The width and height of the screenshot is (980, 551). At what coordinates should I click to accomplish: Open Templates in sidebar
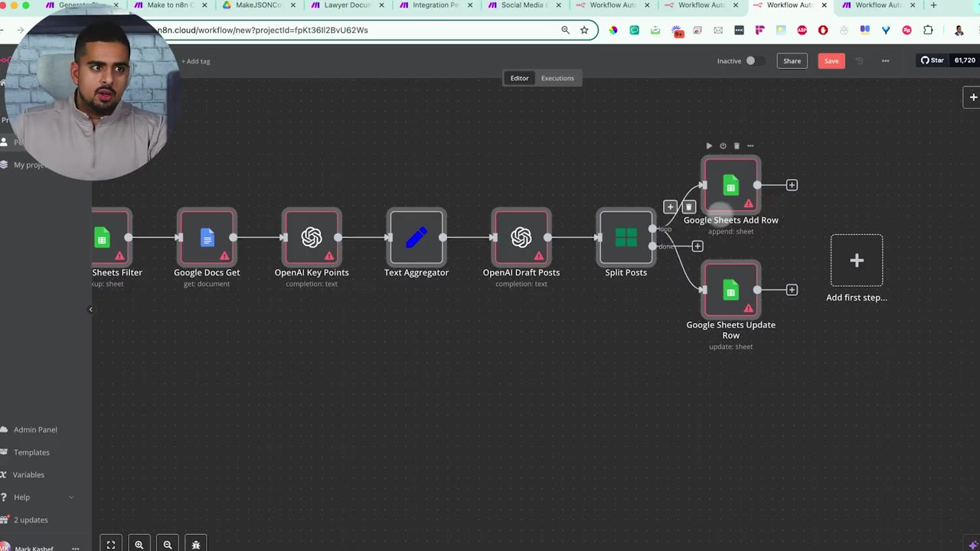coord(31,452)
